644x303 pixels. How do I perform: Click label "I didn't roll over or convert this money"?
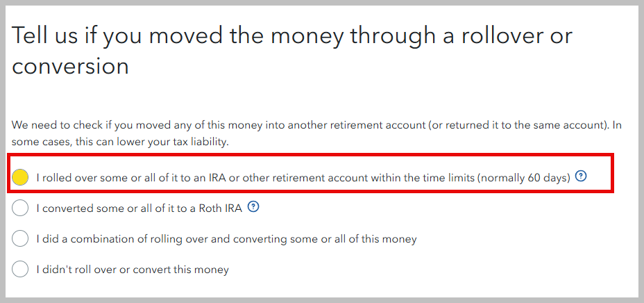coord(133,270)
